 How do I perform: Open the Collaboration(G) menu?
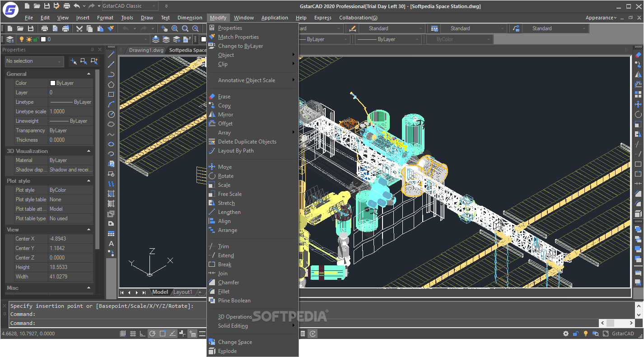[358, 18]
